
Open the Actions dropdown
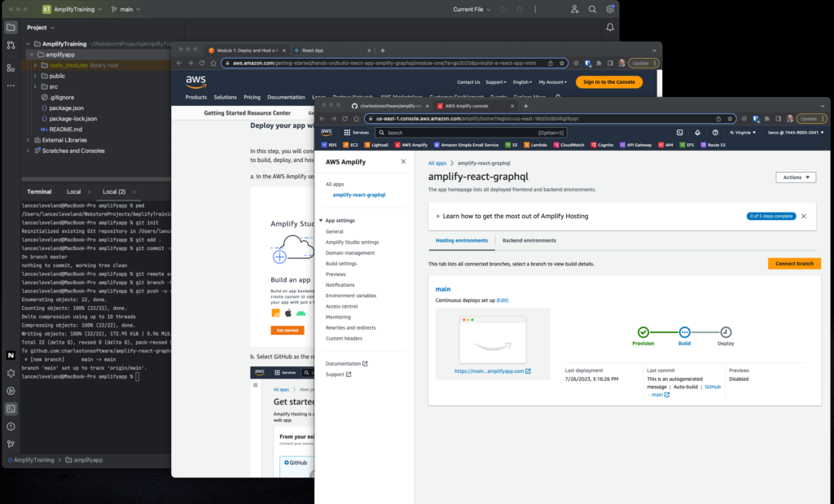pos(796,177)
